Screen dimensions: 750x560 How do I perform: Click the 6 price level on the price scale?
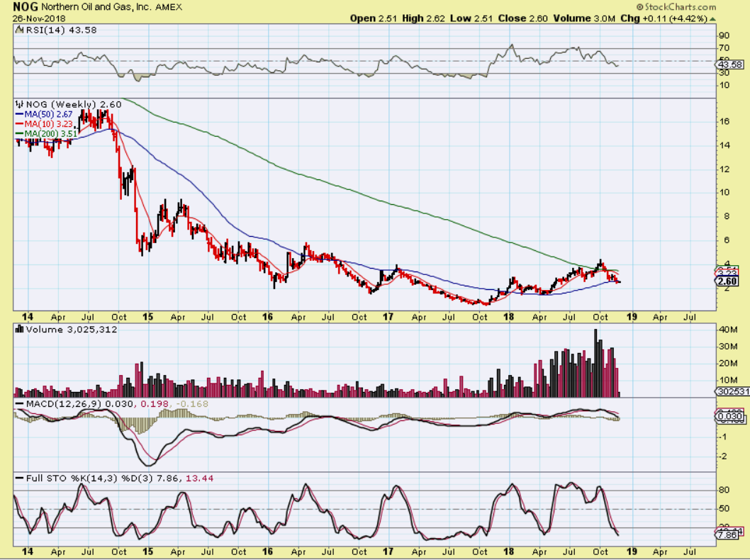click(727, 240)
